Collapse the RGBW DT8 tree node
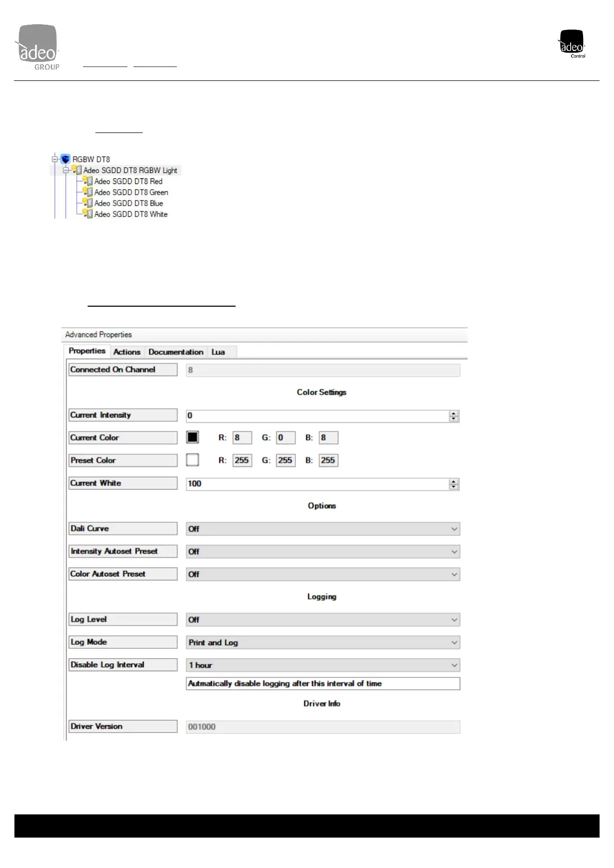Viewport: 614px width, 868px height. click(x=55, y=159)
